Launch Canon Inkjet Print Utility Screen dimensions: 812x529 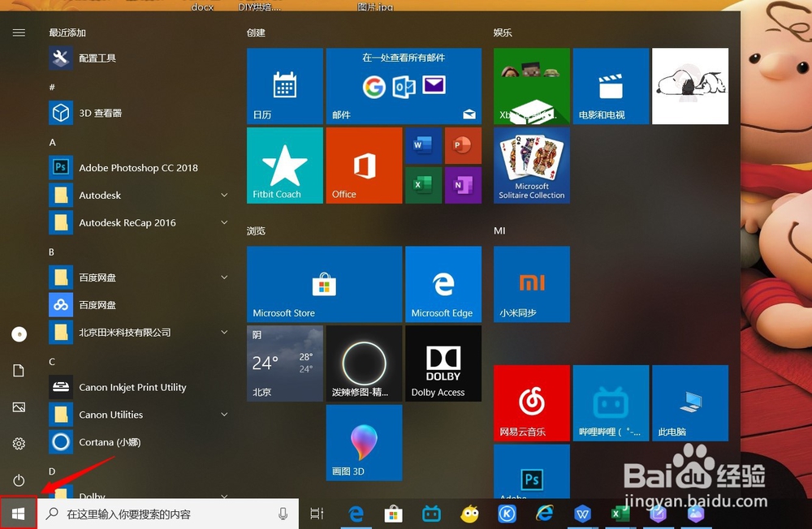click(x=132, y=387)
